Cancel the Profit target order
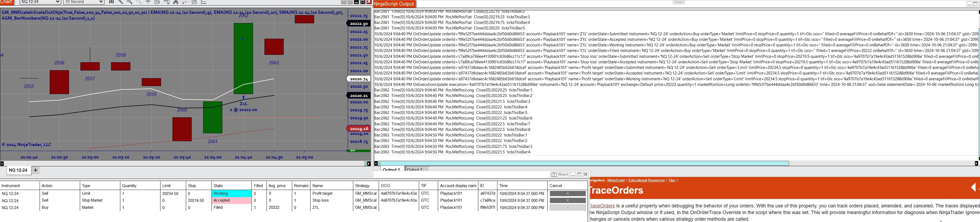Screen dimensions: 980x222 (x=567, y=193)
